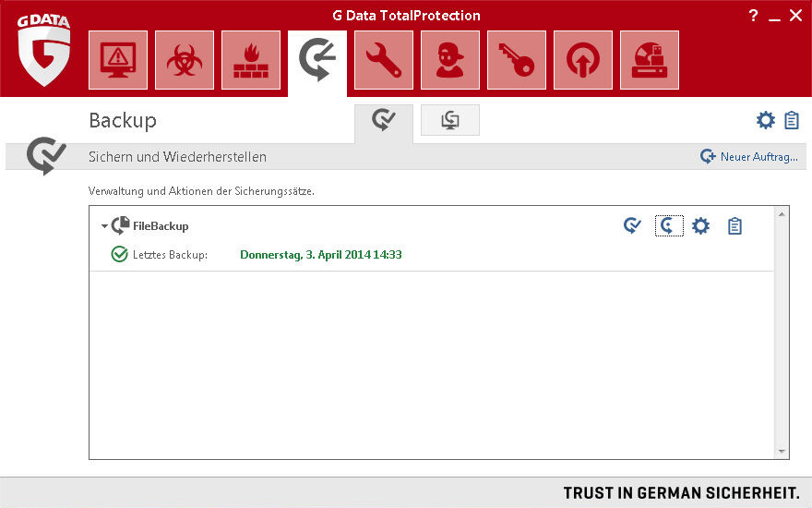The image size is (812, 508).
Task: Open the Tuner wrench module
Action: point(384,61)
